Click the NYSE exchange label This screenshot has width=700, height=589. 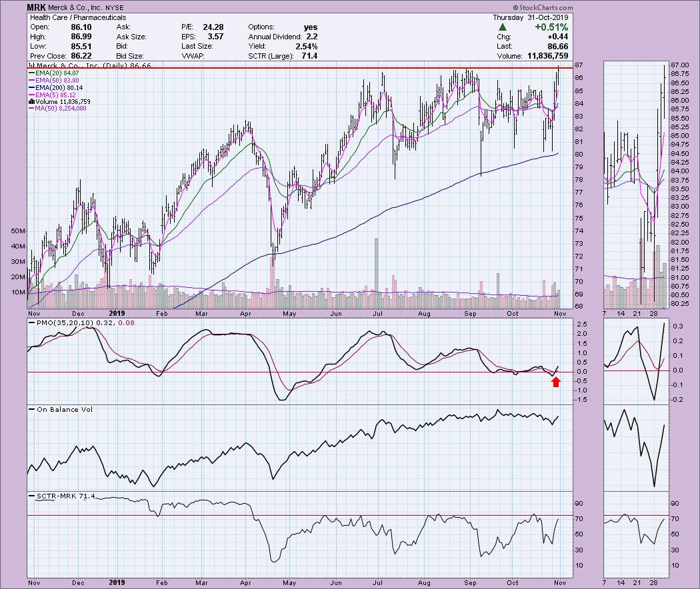tap(115, 7)
